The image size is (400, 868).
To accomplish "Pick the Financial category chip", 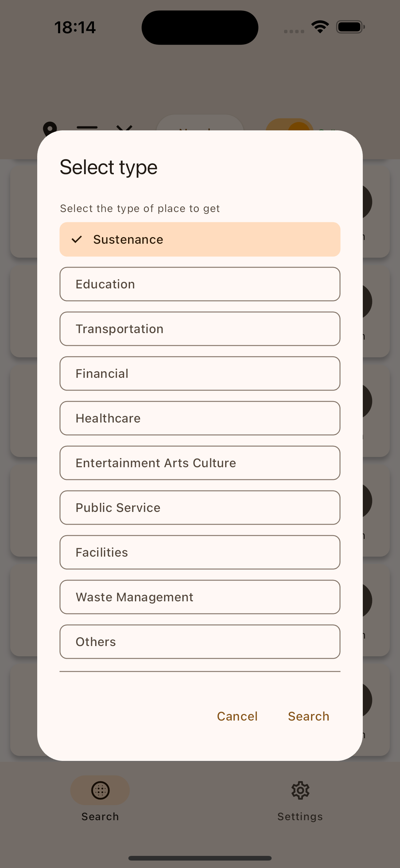I will [200, 373].
